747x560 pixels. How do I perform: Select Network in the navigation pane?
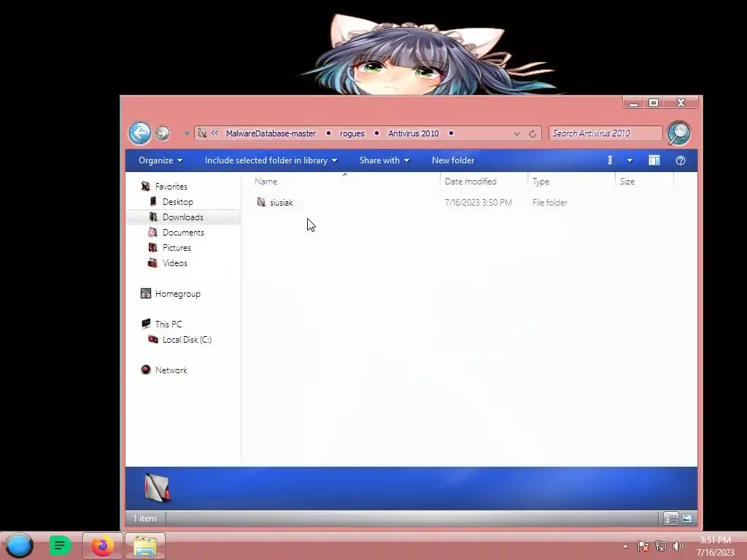tap(171, 370)
